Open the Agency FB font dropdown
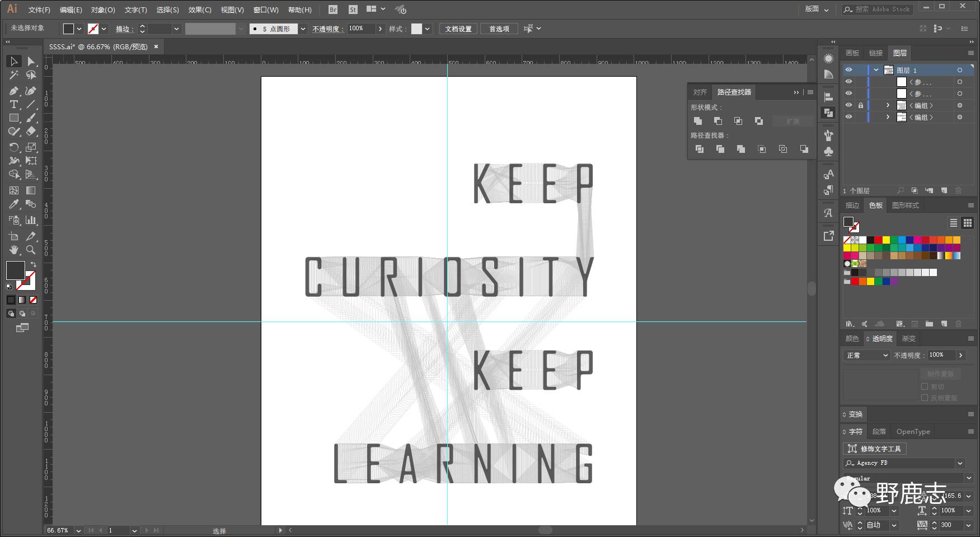 pyautogui.click(x=960, y=463)
